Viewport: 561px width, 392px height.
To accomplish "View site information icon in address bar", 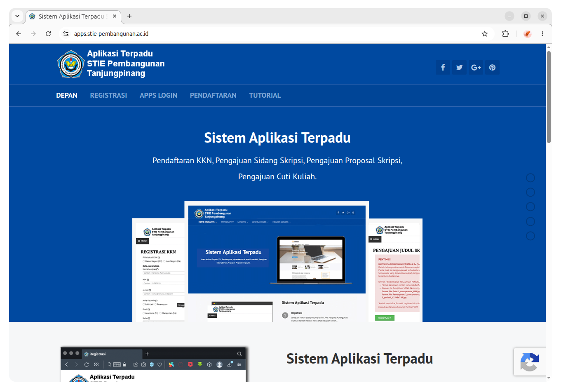I will [x=66, y=34].
